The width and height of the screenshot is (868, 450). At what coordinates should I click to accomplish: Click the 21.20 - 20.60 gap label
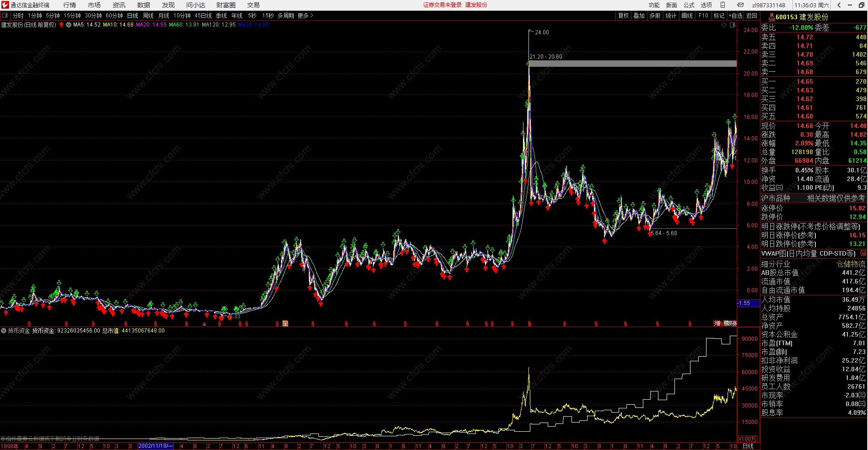point(546,57)
